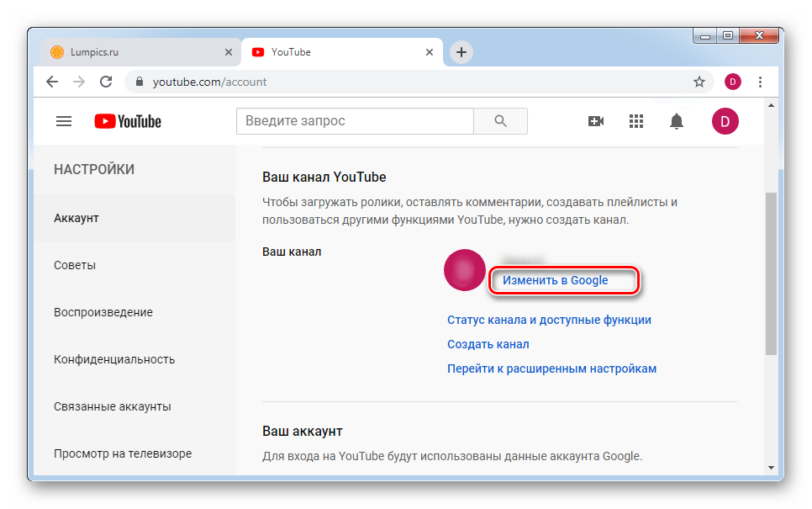The width and height of the screenshot is (812, 509).
Task: Click the YouTube logo
Action: (128, 121)
